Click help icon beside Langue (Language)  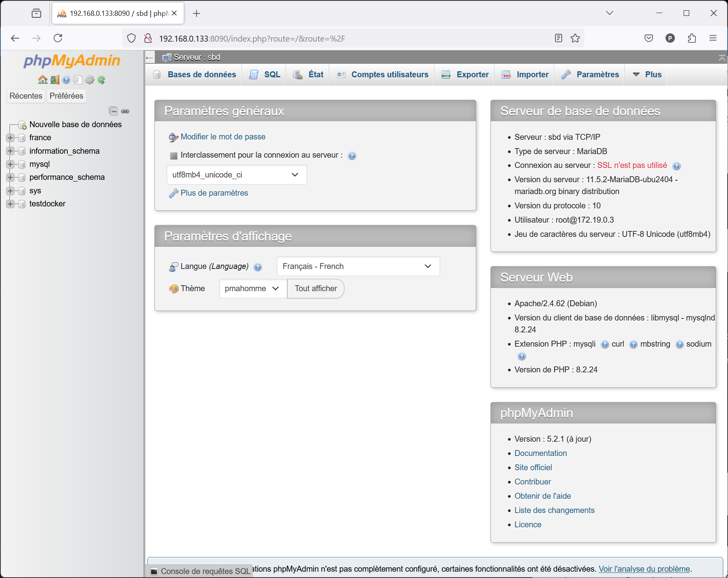click(x=258, y=267)
